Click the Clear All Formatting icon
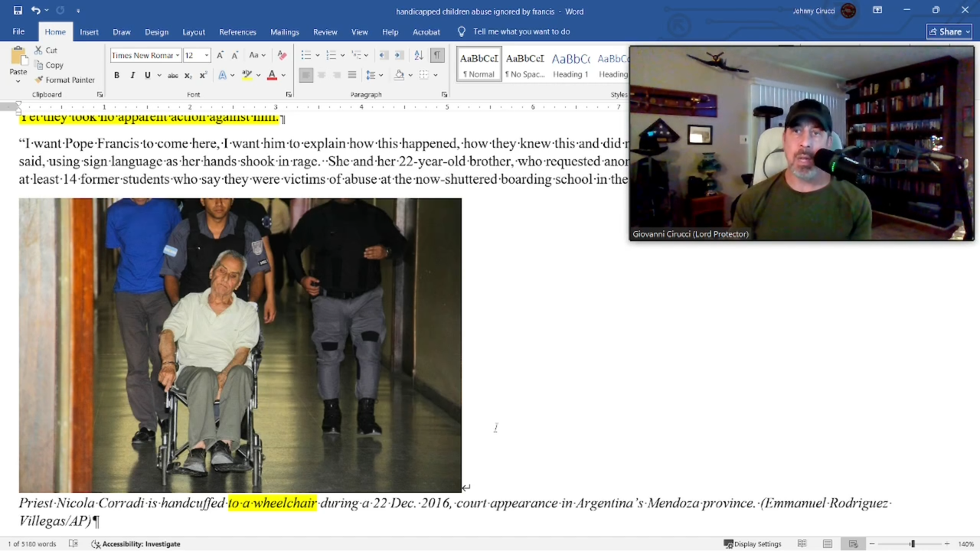Screen dimensions: 980x551 [282, 55]
